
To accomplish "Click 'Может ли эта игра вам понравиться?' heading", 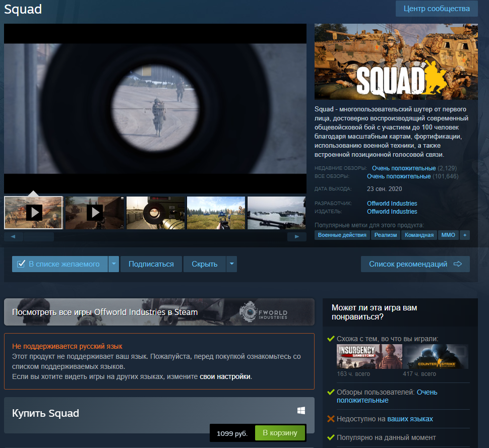I will (374, 312).
